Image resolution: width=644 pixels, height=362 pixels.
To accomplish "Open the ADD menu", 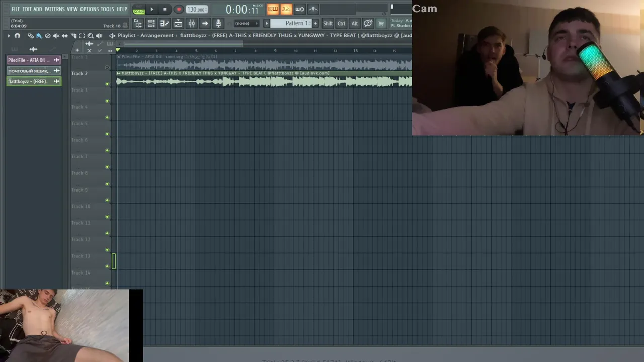I will pyautogui.click(x=38, y=9).
